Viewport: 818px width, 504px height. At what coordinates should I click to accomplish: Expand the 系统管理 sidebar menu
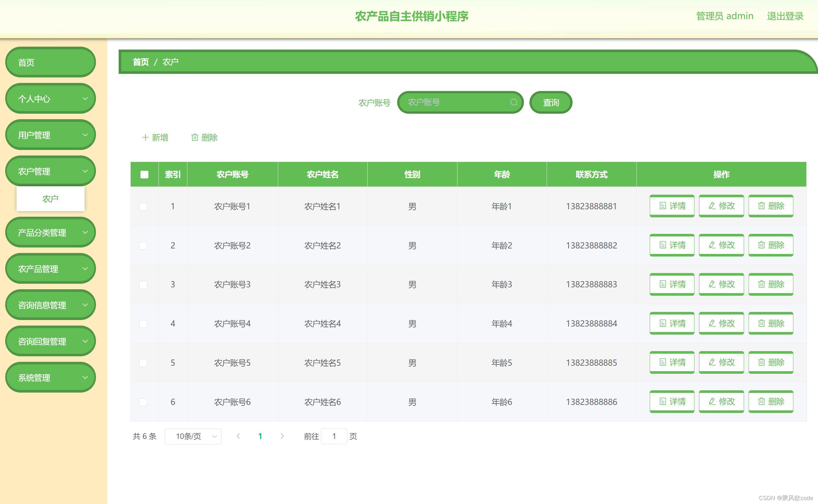50,378
